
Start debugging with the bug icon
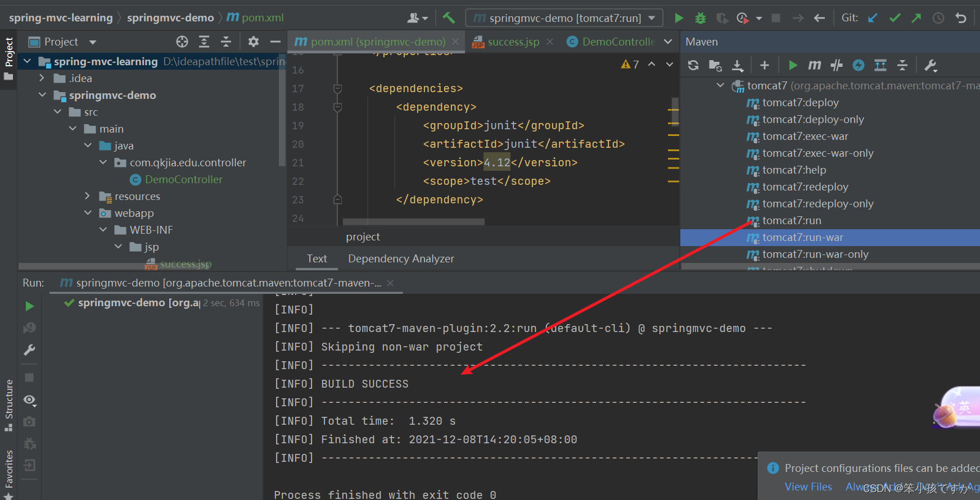tap(701, 18)
